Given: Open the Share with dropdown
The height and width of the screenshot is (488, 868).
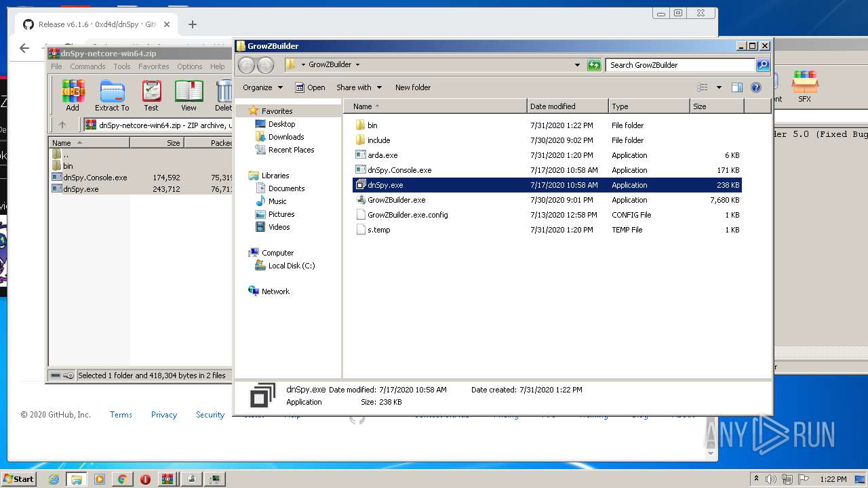Looking at the screenshot, I should tap(359, 87).
